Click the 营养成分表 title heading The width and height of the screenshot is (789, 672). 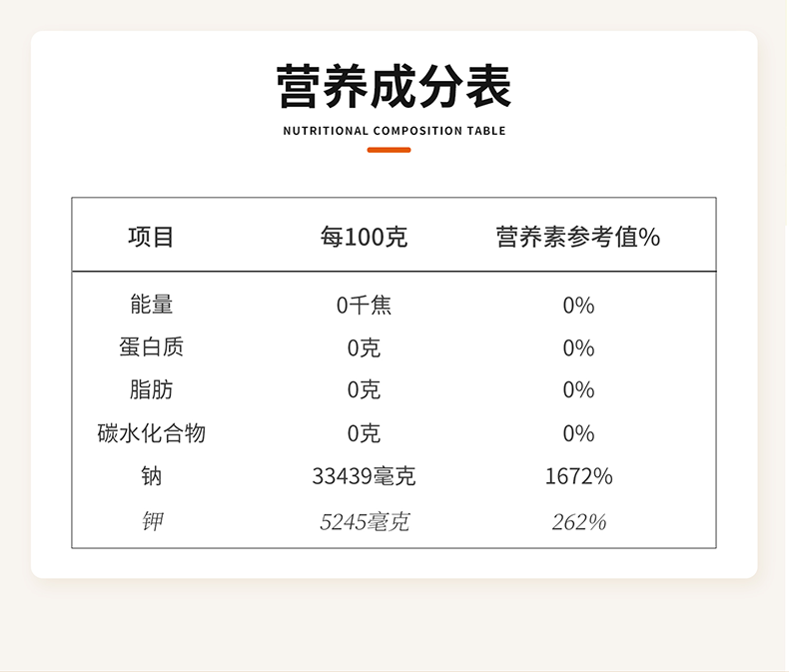click(x=394, y=87)
